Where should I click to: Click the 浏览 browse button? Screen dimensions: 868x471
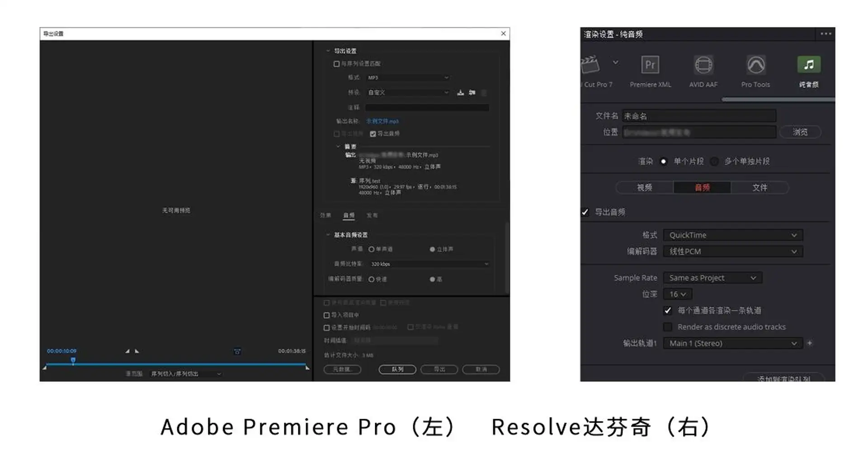[x=800, y=132]
